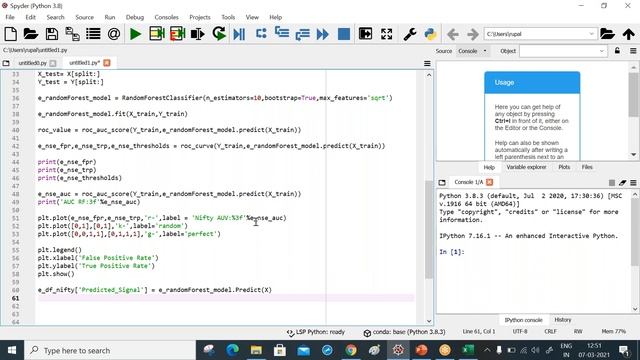Open PYTHONPATH manager icon
Screen dimensions: 640x360
[431, 34]
